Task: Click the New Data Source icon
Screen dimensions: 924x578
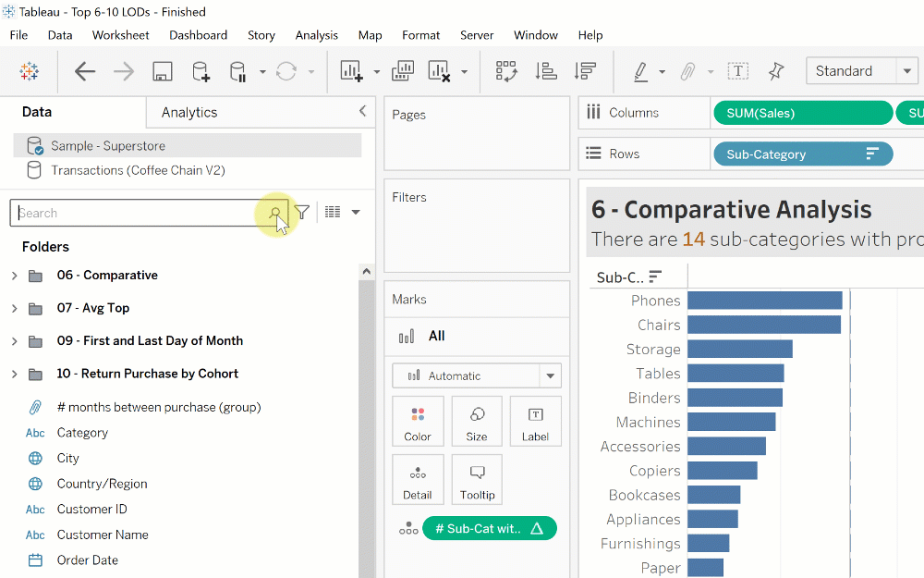Action: tap(201, 71)
